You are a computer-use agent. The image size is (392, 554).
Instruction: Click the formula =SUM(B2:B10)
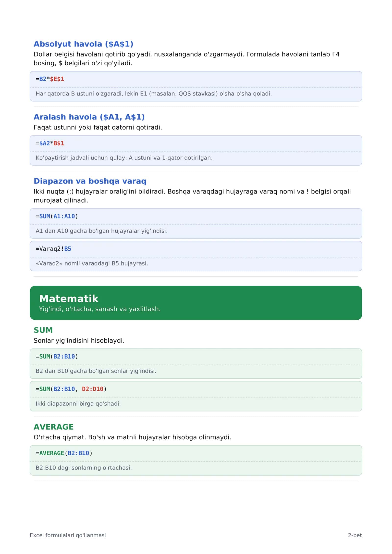tap(57, 356)
